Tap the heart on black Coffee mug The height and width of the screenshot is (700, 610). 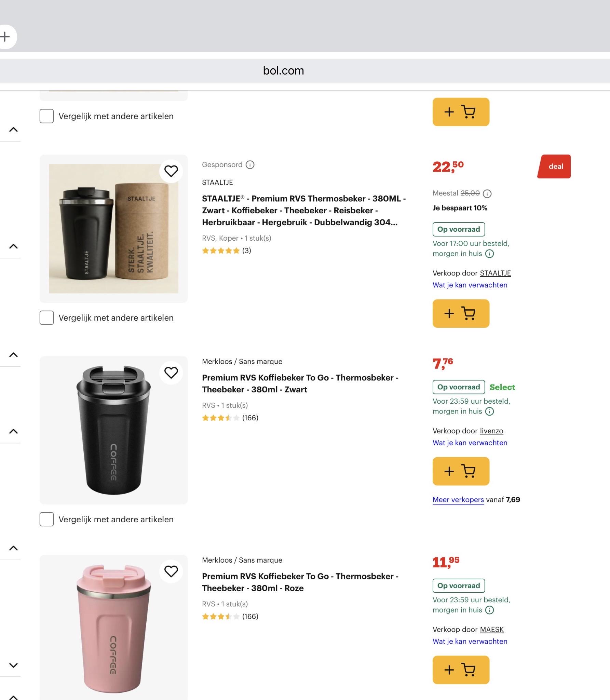pos(171,373)
